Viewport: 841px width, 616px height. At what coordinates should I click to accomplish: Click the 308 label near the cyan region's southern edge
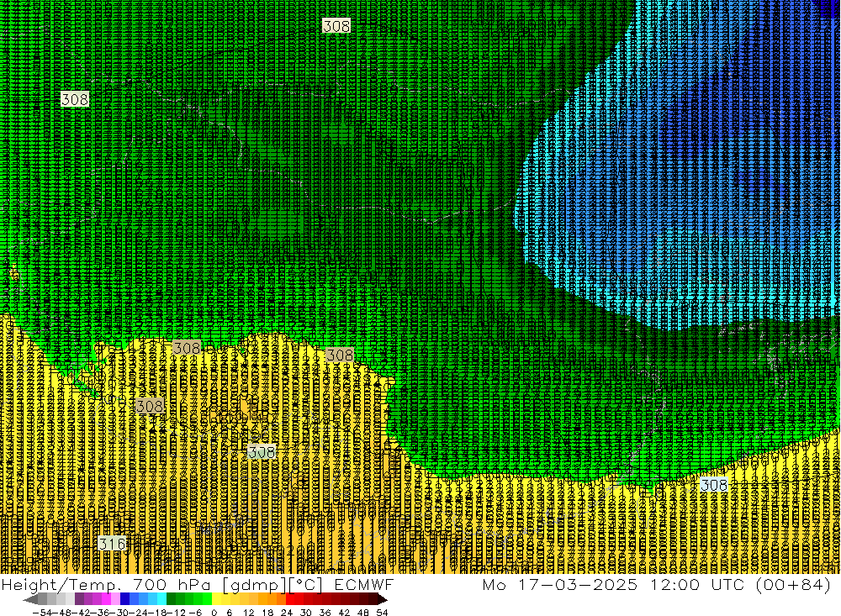714,485
